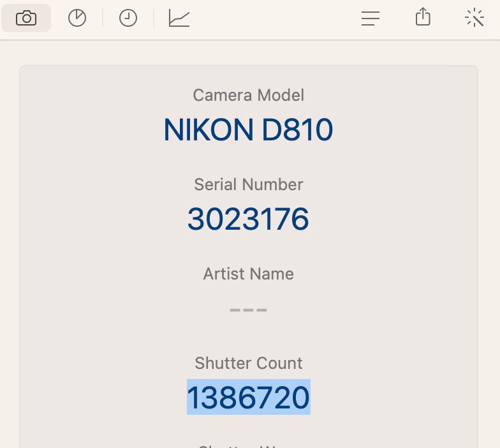Open the clock history view
Screen dimensions: 500x448
click(128, 18)
